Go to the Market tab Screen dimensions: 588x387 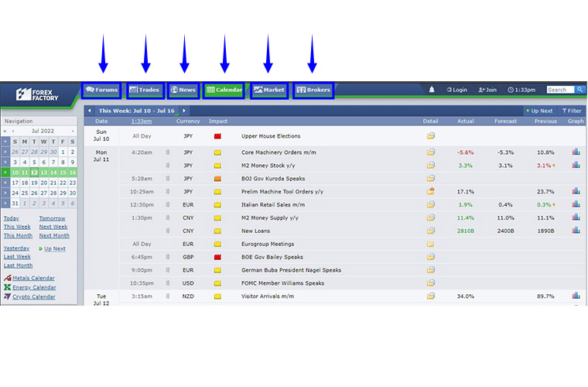pos(269,90)
